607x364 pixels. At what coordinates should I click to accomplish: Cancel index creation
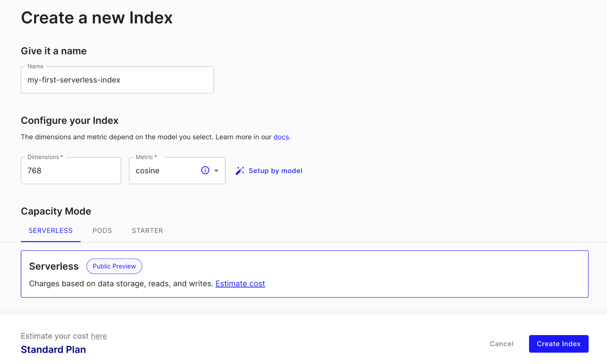[x=501, y=344]
